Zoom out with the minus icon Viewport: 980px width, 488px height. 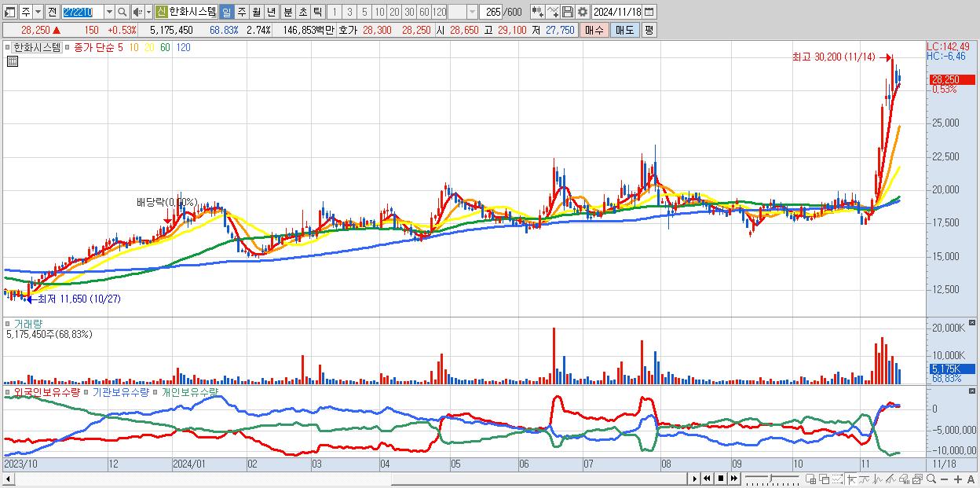click(945, 479)
